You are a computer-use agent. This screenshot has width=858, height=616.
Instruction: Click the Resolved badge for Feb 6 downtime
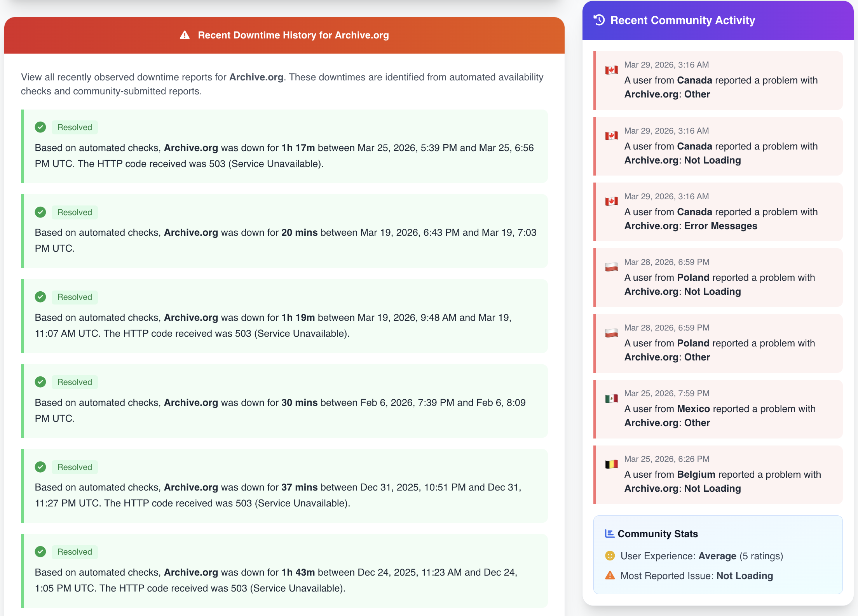(75, 382)
